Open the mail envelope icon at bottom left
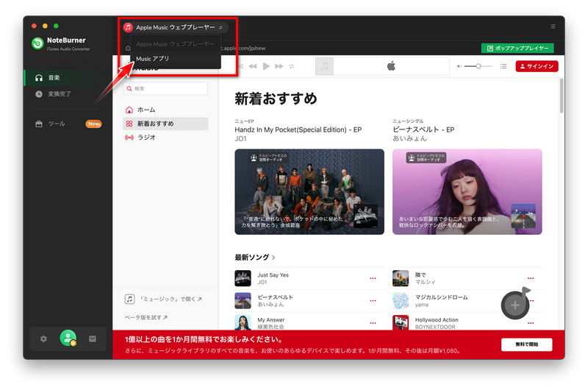 click(93, 338)
